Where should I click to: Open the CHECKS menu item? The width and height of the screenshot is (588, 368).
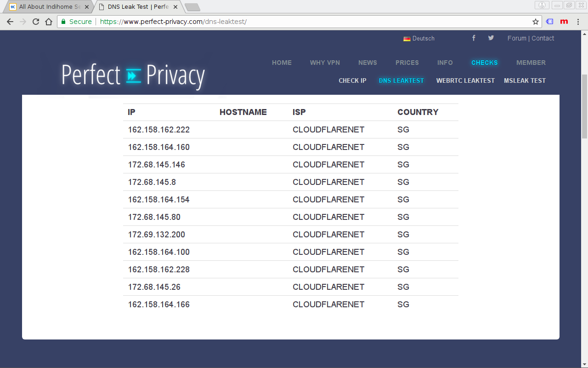tap(485, 63)
